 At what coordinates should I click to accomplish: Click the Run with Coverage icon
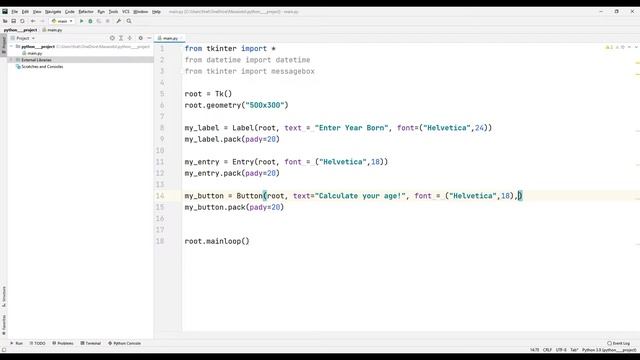tap(99, 21)
